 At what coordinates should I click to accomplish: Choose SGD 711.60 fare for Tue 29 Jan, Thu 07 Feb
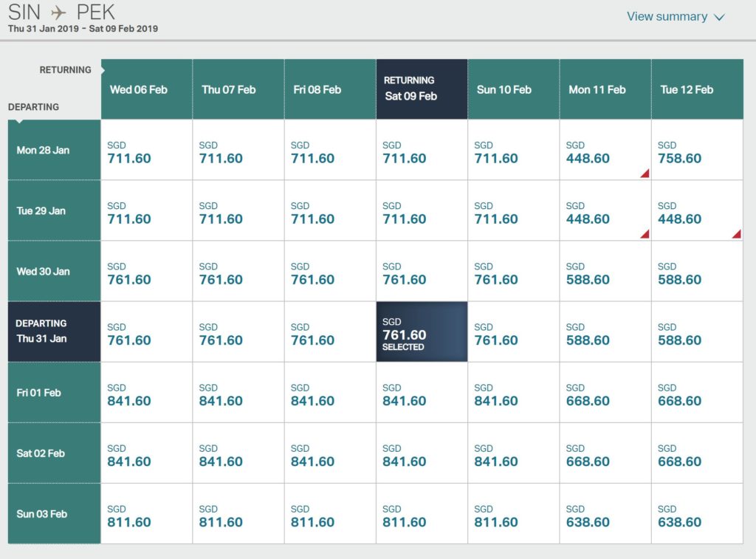pos(238,211)
